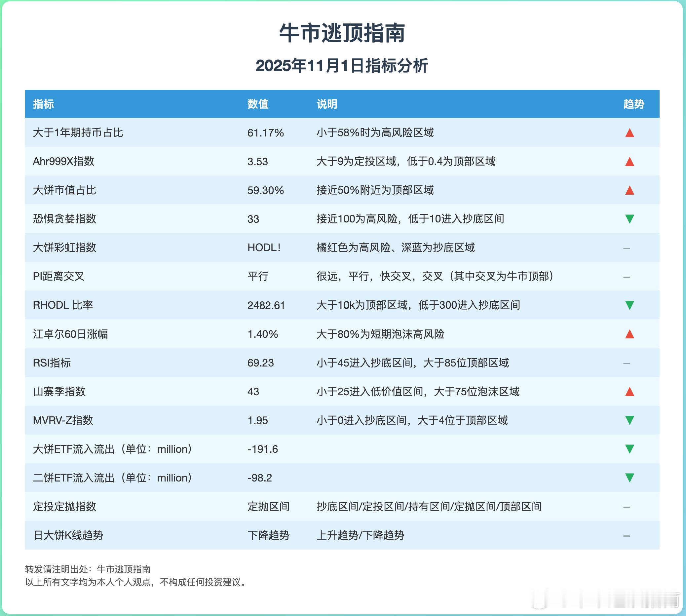Click the 趋势 column header

point(633,104)
